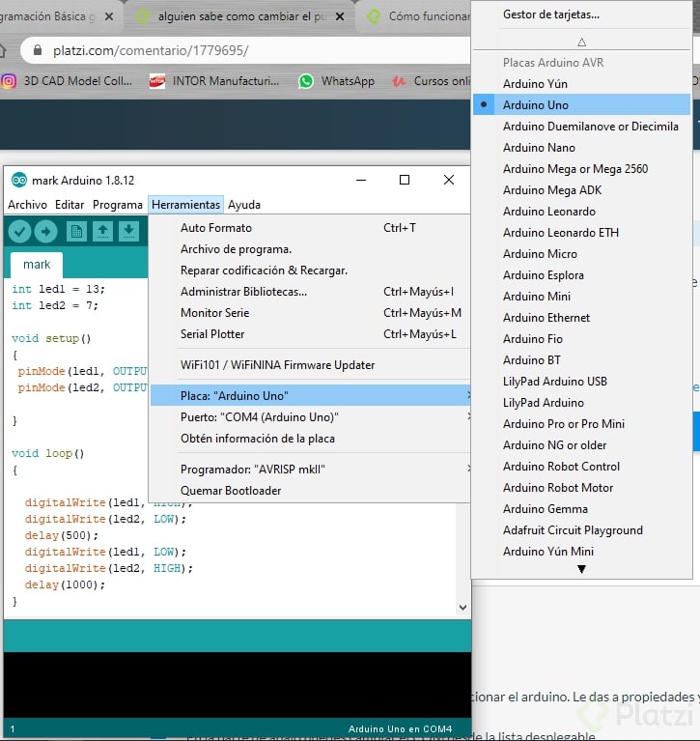Screen dimensions: 700x741
Task: Click Archivo de programa entry
Action: click(x=310, y=249)
